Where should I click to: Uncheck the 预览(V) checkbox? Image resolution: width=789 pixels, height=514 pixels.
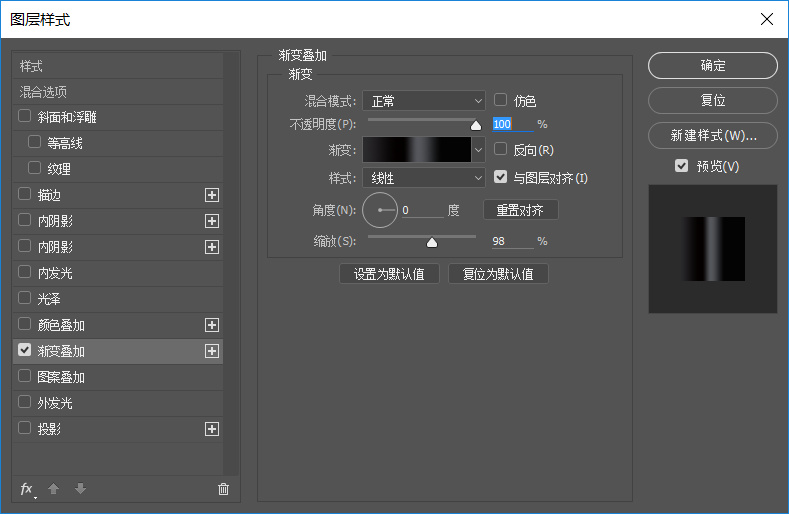pos(682,166)
